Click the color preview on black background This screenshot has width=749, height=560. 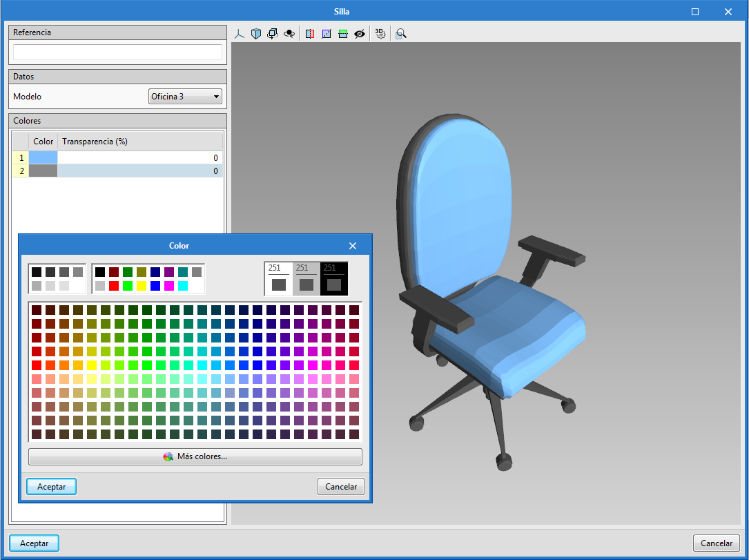[334, 279]
